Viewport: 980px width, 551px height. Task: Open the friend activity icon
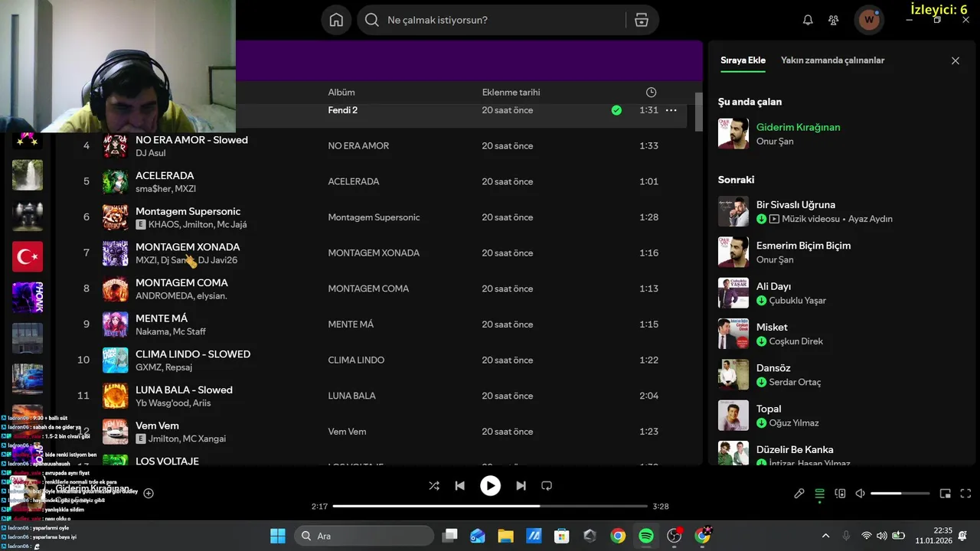tap(834, 20)
